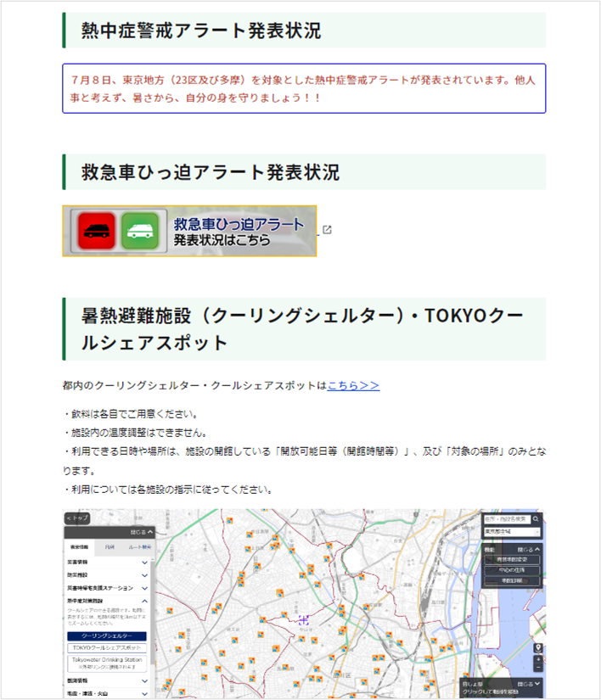Toggle the bottom-right map info panel

click(x=529, y=684)
